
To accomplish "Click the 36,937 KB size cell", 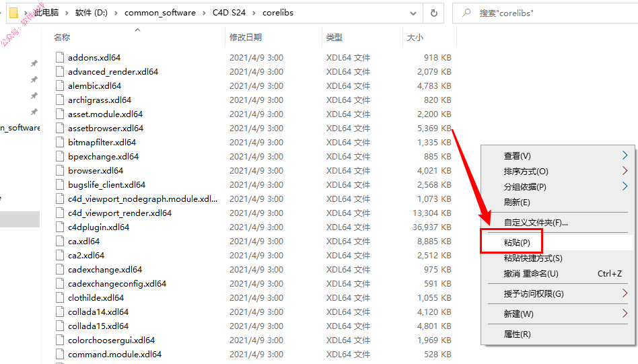I will pyautogui.click(x=431, y=227).
